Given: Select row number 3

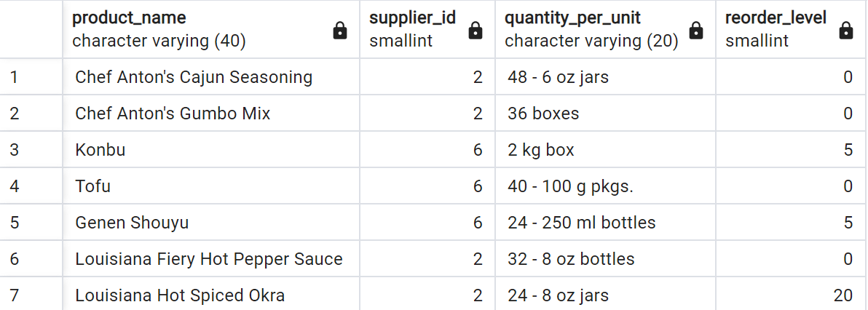Looking at the screenshot, I should (31, 149).
